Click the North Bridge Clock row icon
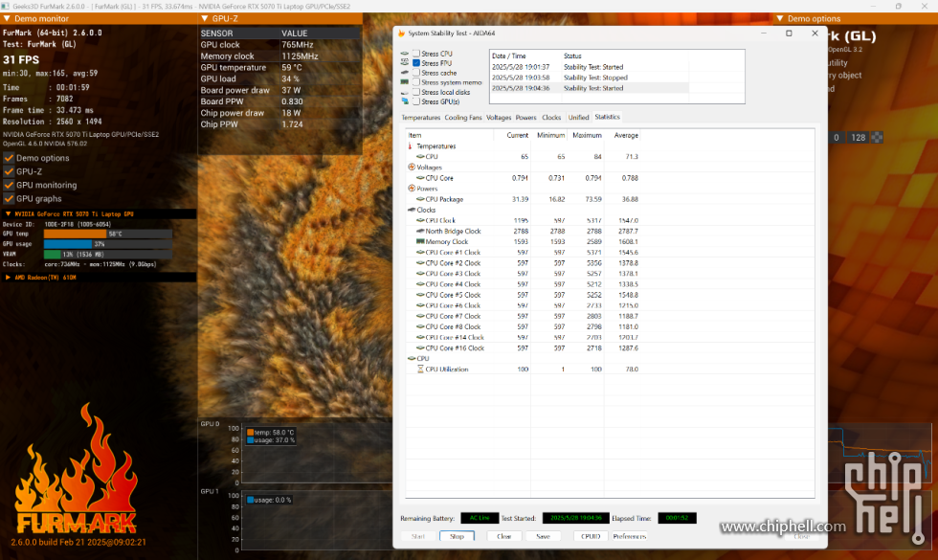Image resolution: width=938 pixels, height=560 pixels. pyautogui.click(x=420, y=231)
